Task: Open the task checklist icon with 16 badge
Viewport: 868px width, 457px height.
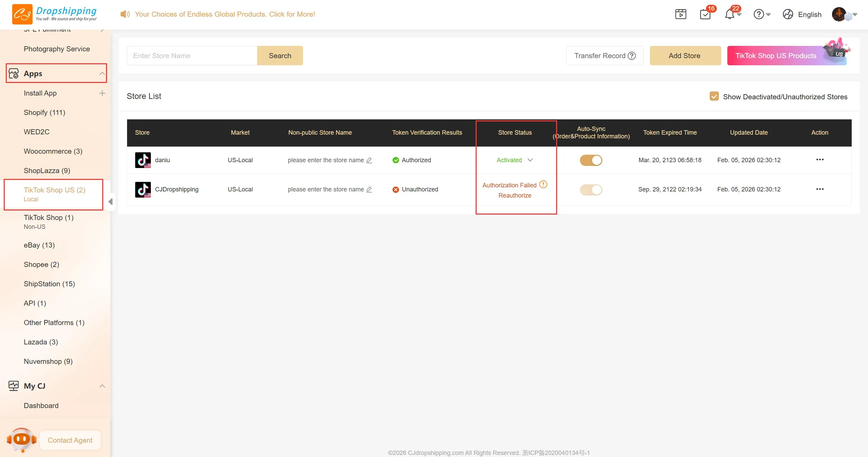Action: 705,14
